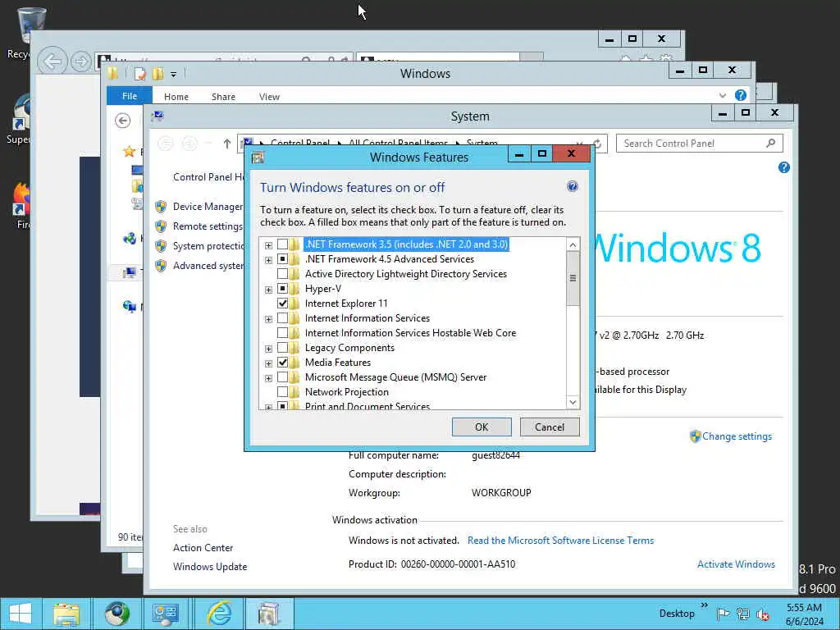
Task: Open the Share ribbon tab
Action: (223, 97)
